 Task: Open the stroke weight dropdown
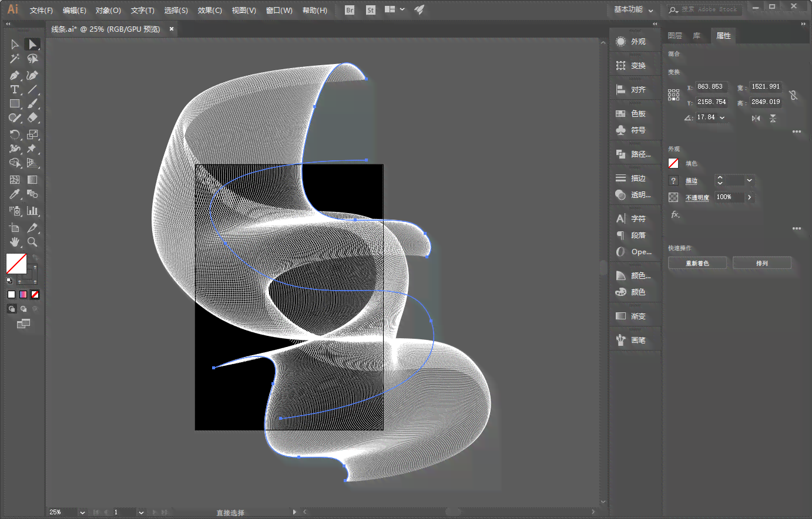[x=749, y=180]
